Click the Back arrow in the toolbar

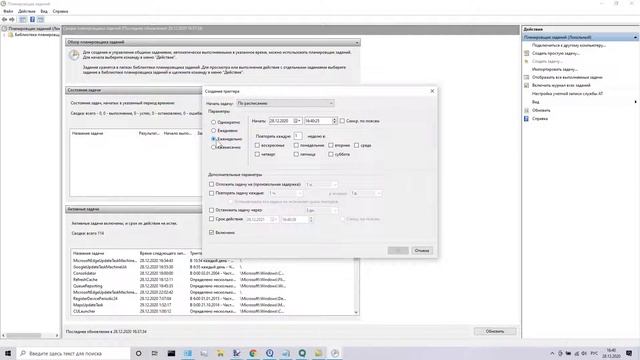tap(4, 19)
